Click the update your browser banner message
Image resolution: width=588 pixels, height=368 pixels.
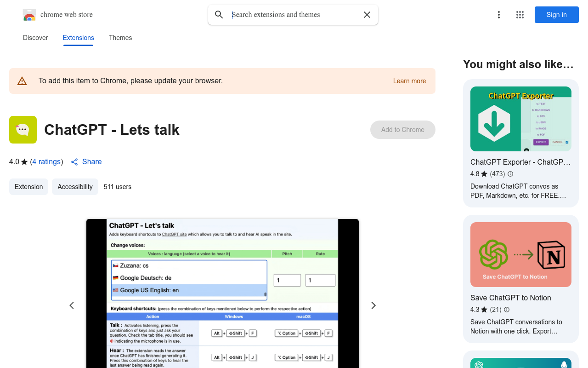pyautogui.click(x=130, y=81)
